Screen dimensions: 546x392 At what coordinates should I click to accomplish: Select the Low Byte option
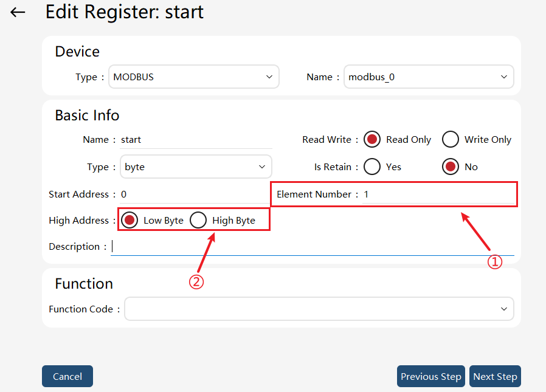(130, 221)
